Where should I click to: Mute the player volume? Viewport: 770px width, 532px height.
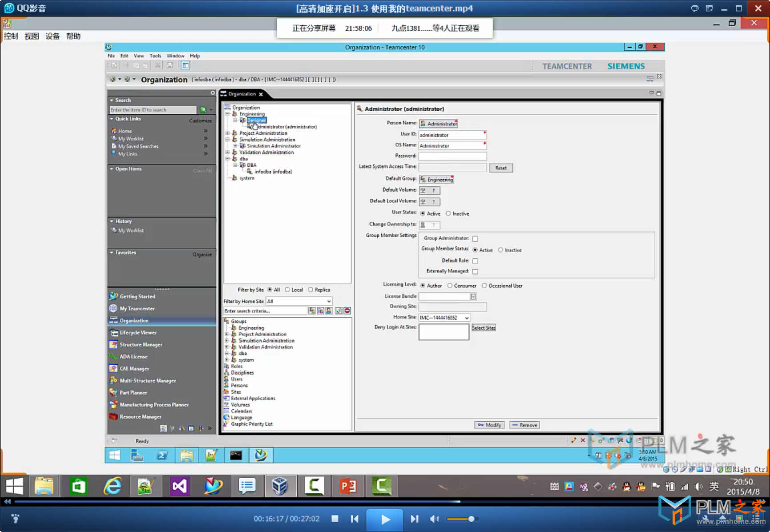434,519
